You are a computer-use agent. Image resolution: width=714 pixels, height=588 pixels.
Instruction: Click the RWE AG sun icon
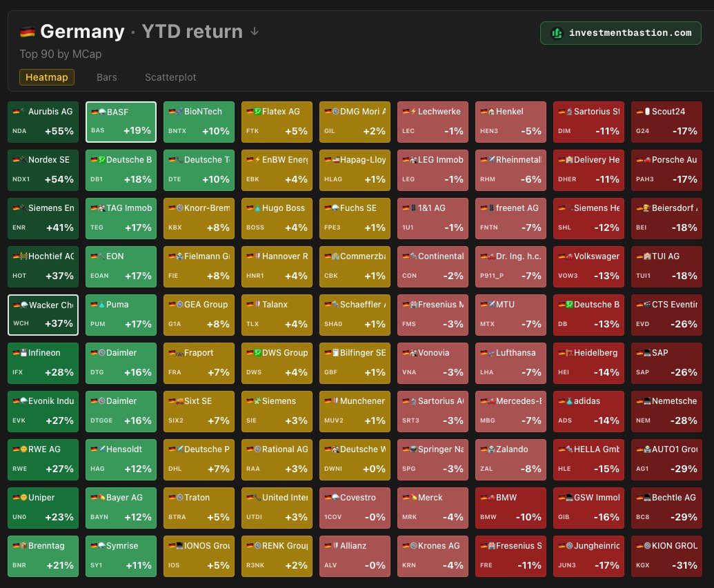pos(24,449)
